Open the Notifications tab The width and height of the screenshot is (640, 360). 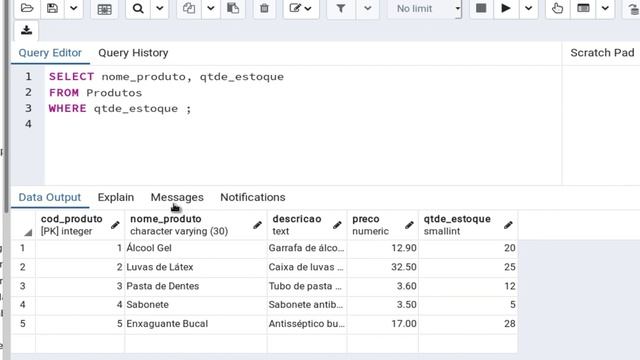[x=253, y=197]
